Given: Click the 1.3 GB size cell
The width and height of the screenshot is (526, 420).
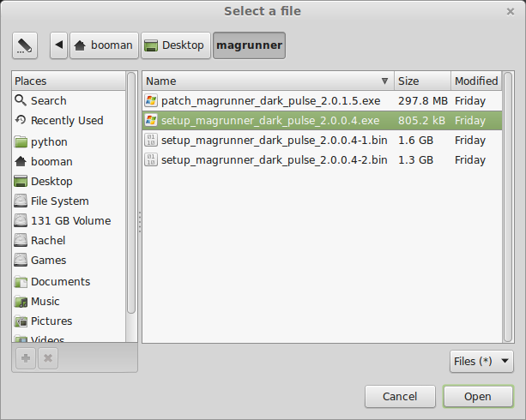Looking at the screenshot, I should (x=415, y=160).
